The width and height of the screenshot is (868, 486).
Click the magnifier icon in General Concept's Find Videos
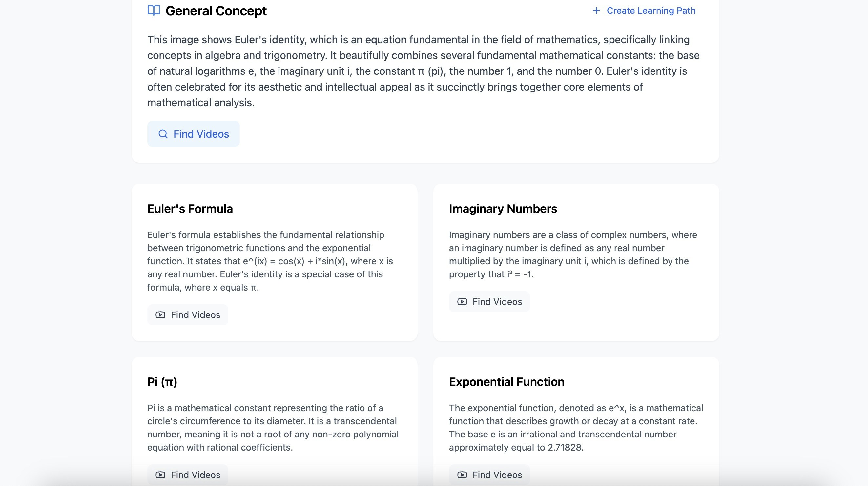[163, 134]
